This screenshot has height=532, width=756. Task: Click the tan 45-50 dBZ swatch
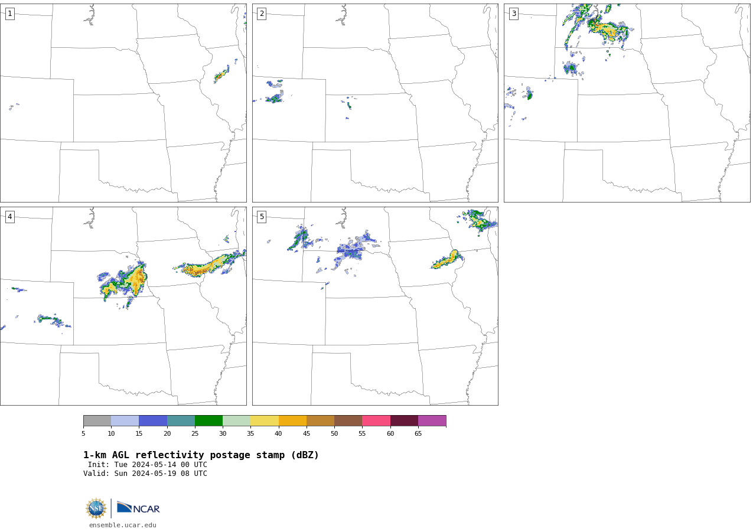coord(320,421)
